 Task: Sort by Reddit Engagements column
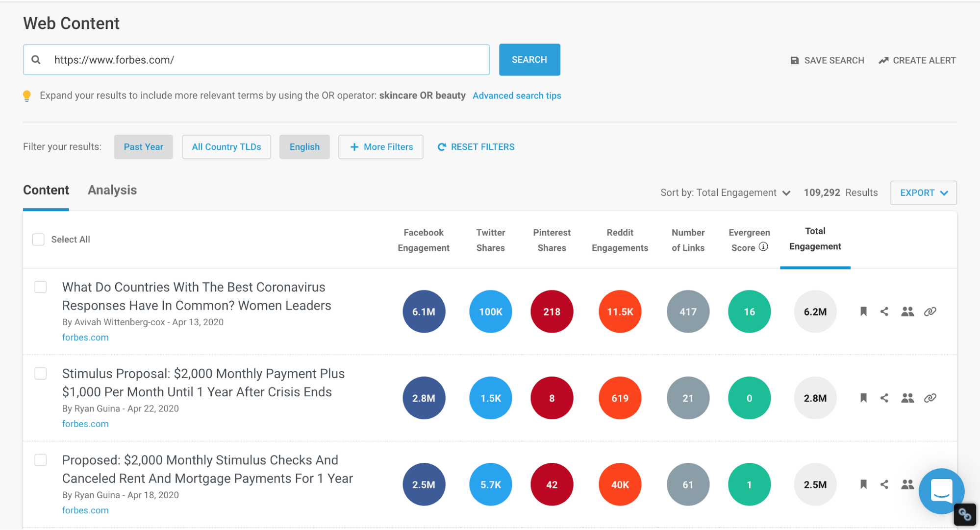(x=620, y=240)
